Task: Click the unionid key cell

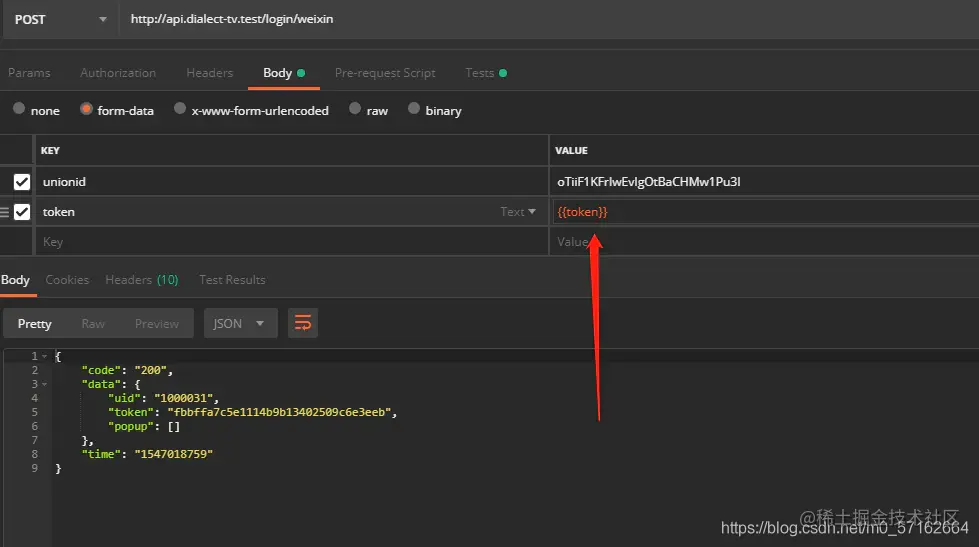Action: click(x=292, y=182)
